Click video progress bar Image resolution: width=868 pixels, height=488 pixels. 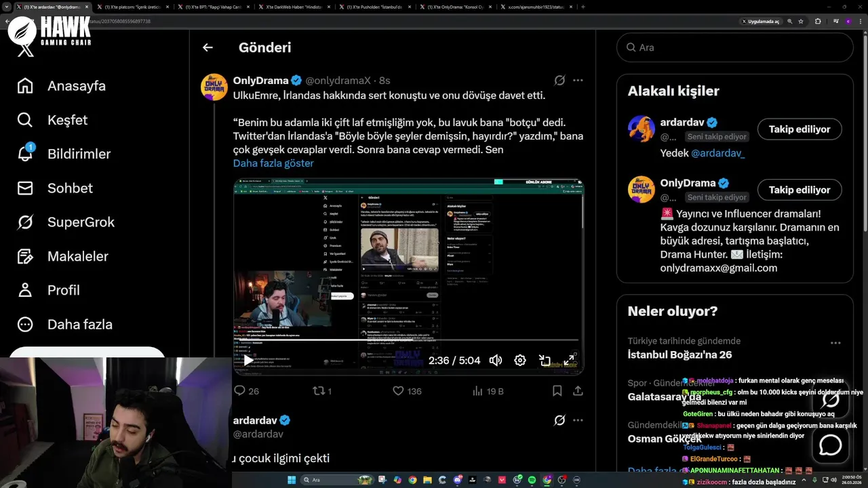pyautogui.click(x=409, y=340)
